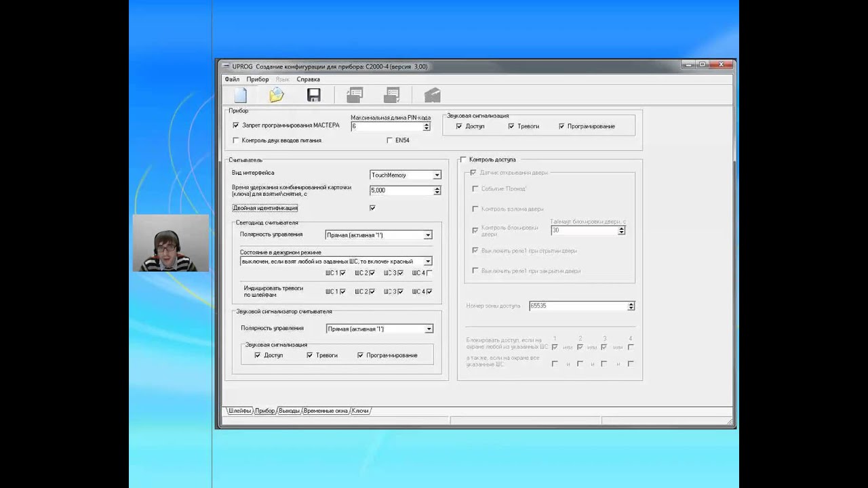This screenshot has width=868, height=488.
Task: Create a new configuration with blank page icon
Action: [240, 95]
